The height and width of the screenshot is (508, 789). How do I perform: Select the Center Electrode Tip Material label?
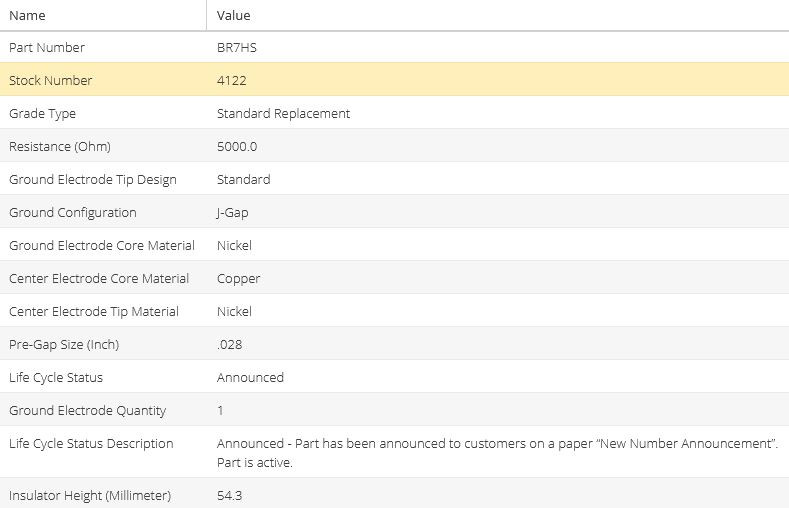tap(94, 311)
